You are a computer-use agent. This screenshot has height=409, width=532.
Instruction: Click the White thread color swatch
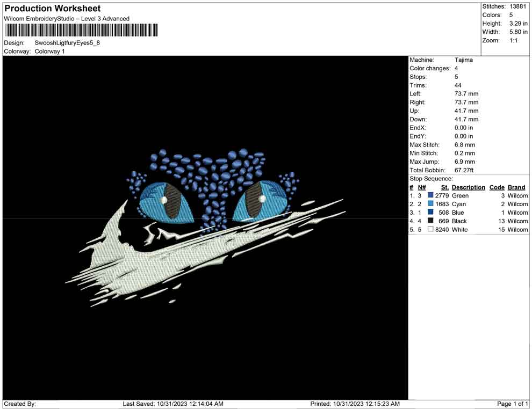click(x=430, y=229)
